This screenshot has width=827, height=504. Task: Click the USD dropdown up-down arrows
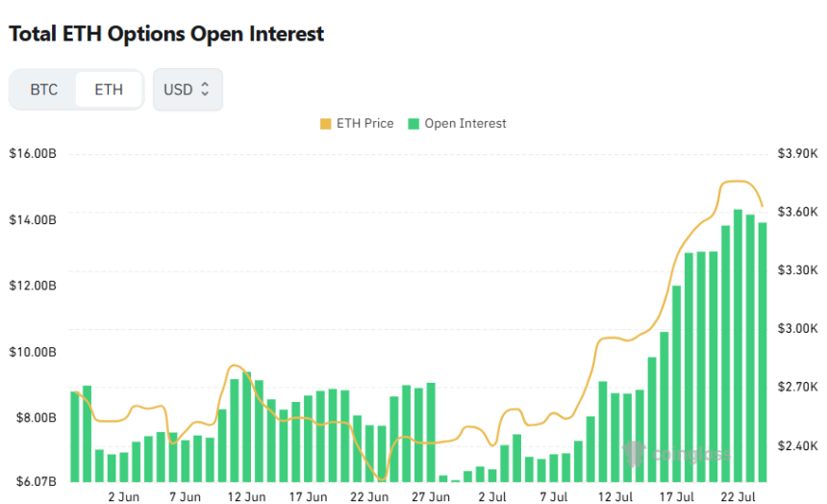(205, 89)
